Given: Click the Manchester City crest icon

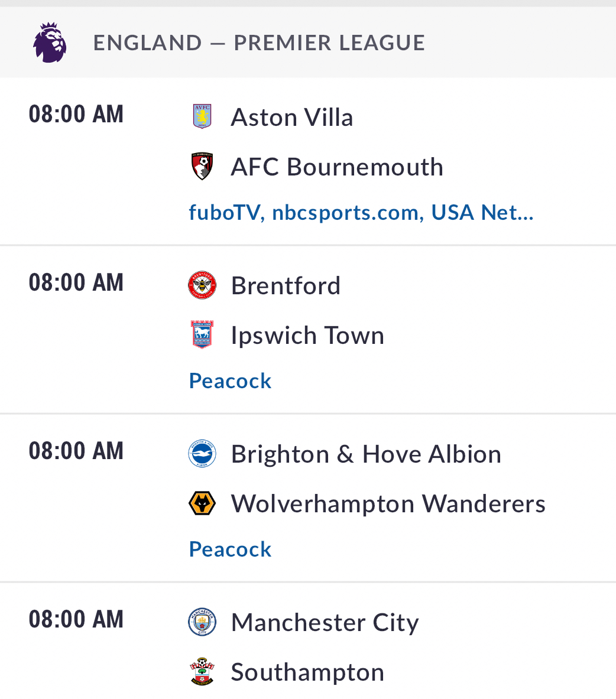Looking at the screenshot, I should 202,622.
